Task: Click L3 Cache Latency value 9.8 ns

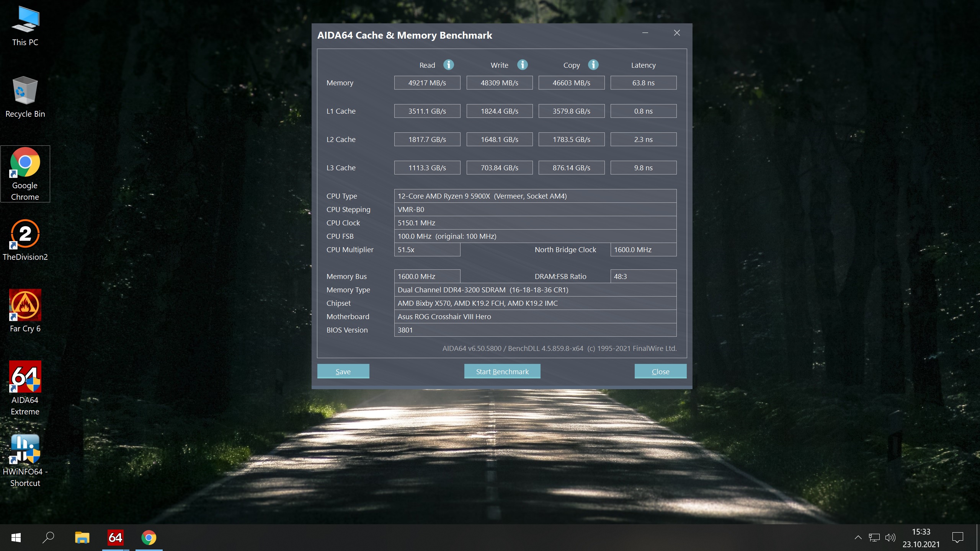Action: 644,168
